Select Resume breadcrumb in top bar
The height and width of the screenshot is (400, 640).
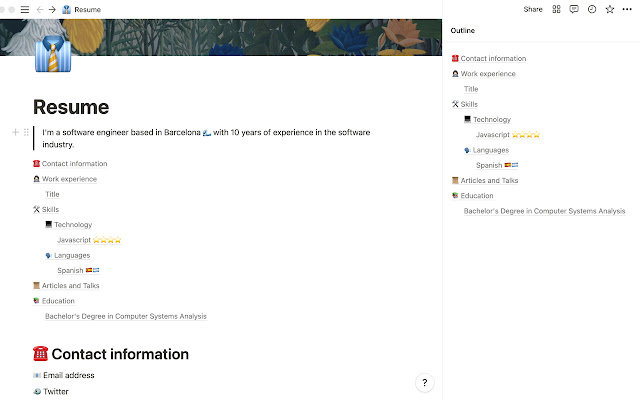[86, 9]
